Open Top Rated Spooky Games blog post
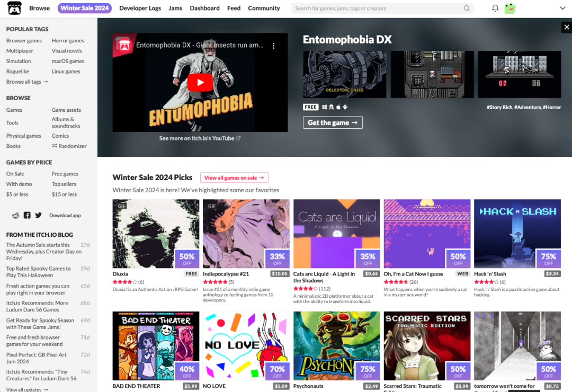 click(38, 272)
